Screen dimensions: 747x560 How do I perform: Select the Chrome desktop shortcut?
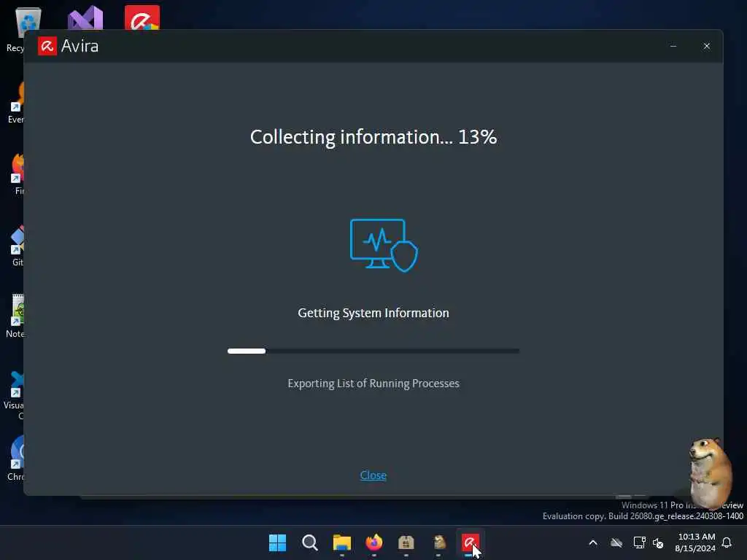point(16,458)
